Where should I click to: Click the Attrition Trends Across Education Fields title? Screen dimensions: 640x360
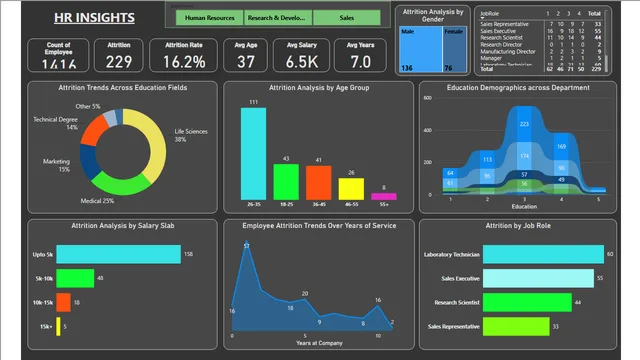[x=122, y=88]
